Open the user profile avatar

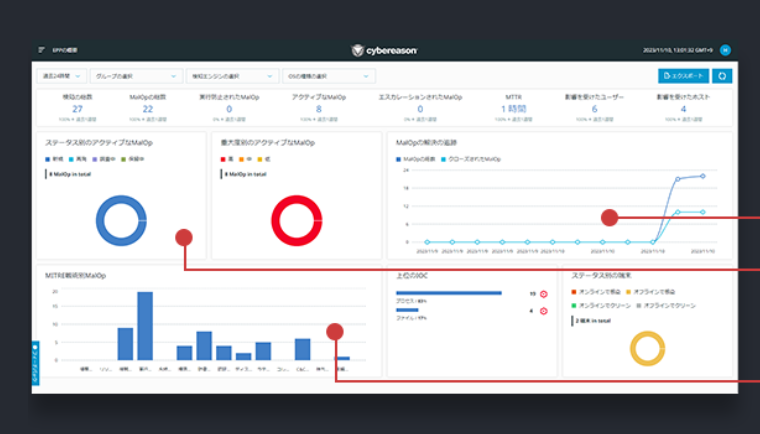[725, 50]
